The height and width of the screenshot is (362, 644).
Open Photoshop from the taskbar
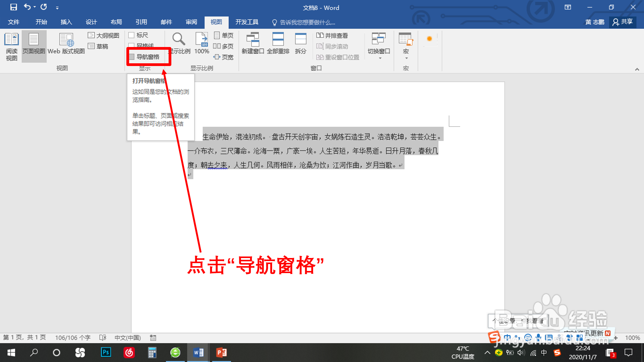pos(106,353)
